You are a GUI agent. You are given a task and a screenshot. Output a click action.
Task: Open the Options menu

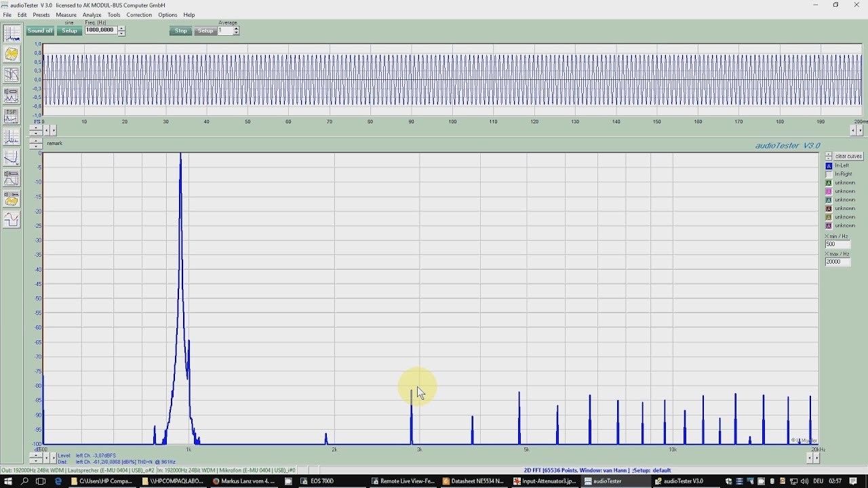tap(167, 15)
